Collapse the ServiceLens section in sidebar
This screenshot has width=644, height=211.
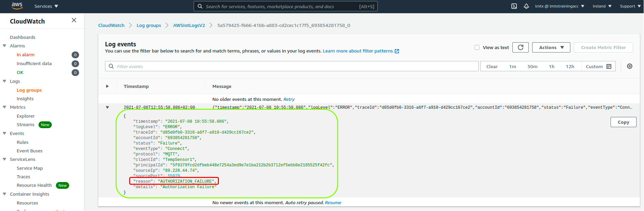tap(4, 159)
